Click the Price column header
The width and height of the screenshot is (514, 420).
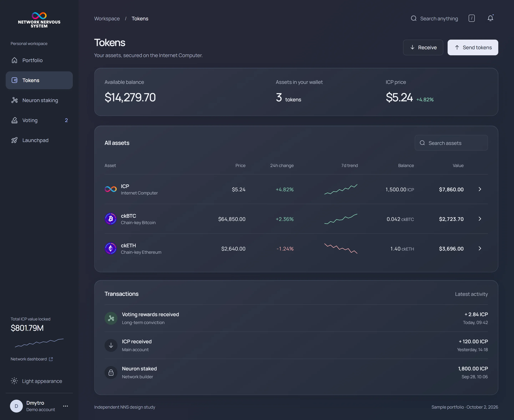coord(240,165)
